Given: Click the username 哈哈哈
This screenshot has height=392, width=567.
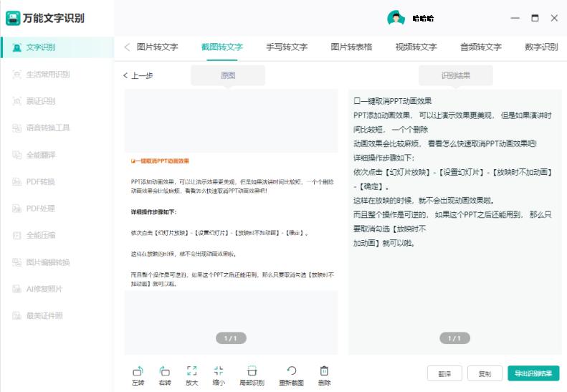Looking at the screenshot, I should 423,19.
